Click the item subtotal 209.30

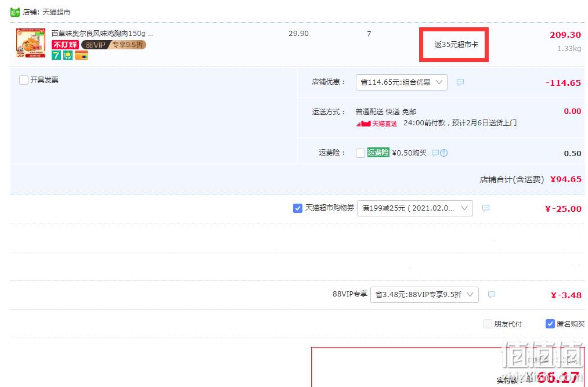click(x=565, y=35)
